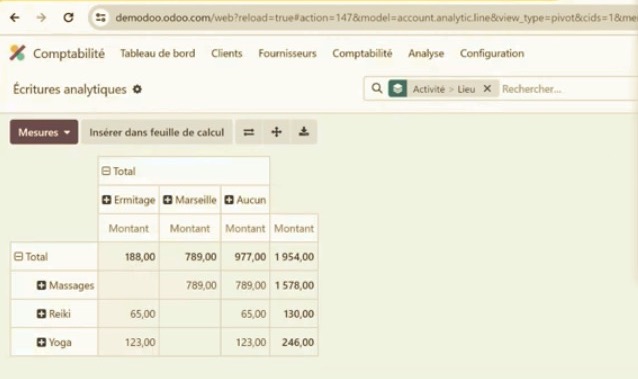Click the Total row cell 977,00
The height and width of the screenshot is (379, 638).
[x=245, y=257]
